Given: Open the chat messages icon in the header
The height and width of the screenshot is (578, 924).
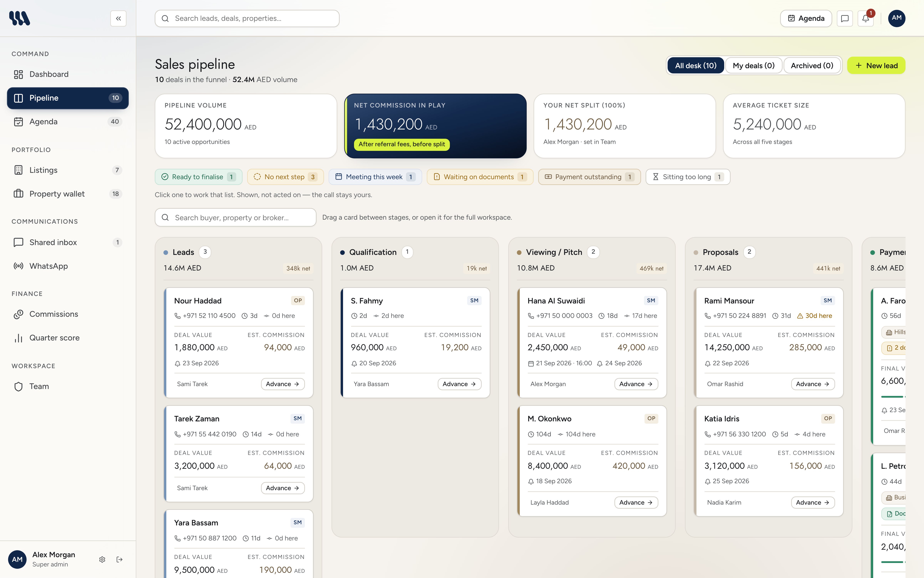Looking at the screenshot, I should pos(844,18).
